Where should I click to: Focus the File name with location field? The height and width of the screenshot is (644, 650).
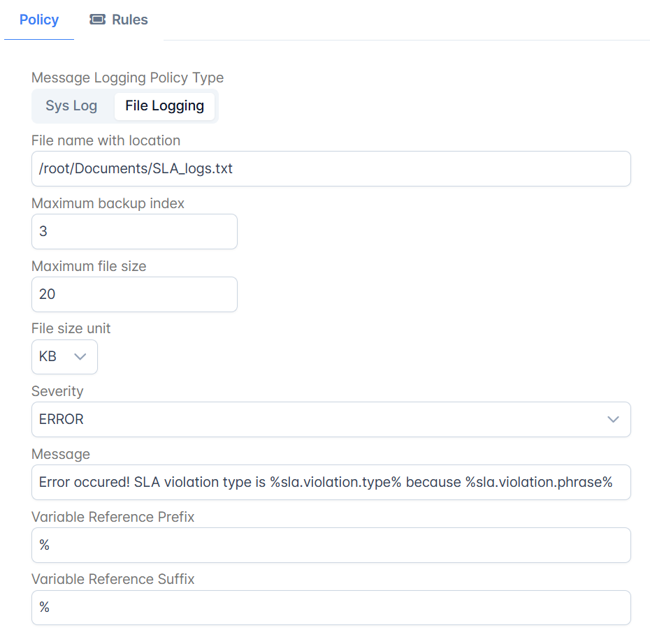click(x=331, y=168)
